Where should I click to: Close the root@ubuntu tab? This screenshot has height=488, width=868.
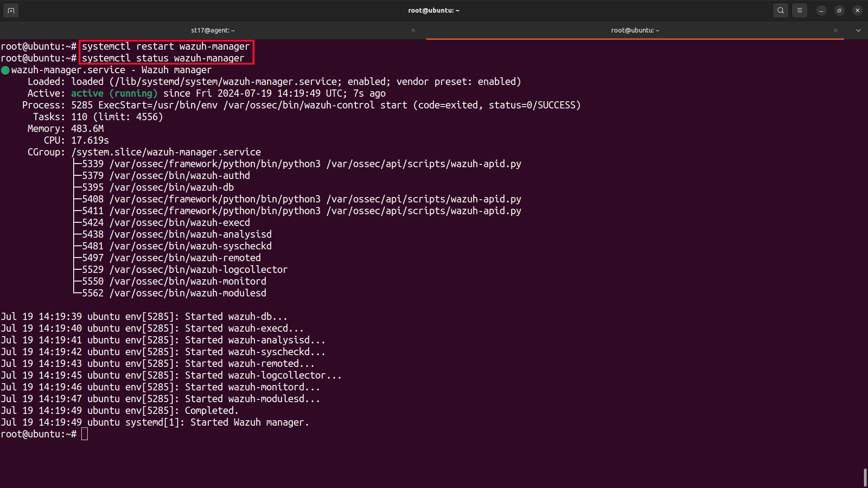pyautogui.click(x=835, y=30)
